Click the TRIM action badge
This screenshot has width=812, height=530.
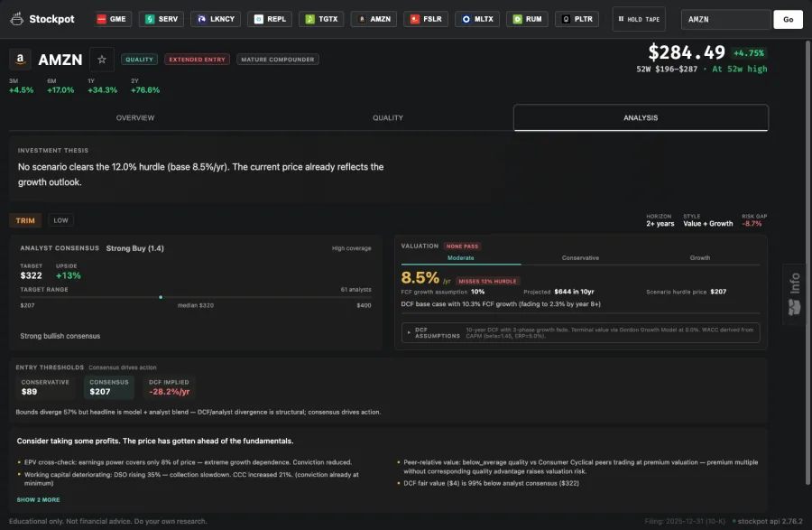(25, 220)
